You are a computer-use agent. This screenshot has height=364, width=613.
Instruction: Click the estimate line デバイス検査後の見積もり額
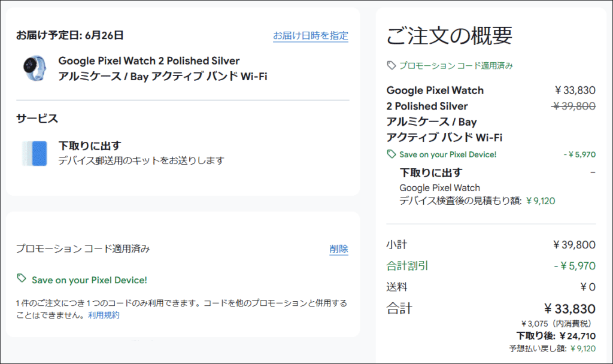(477, 201)
